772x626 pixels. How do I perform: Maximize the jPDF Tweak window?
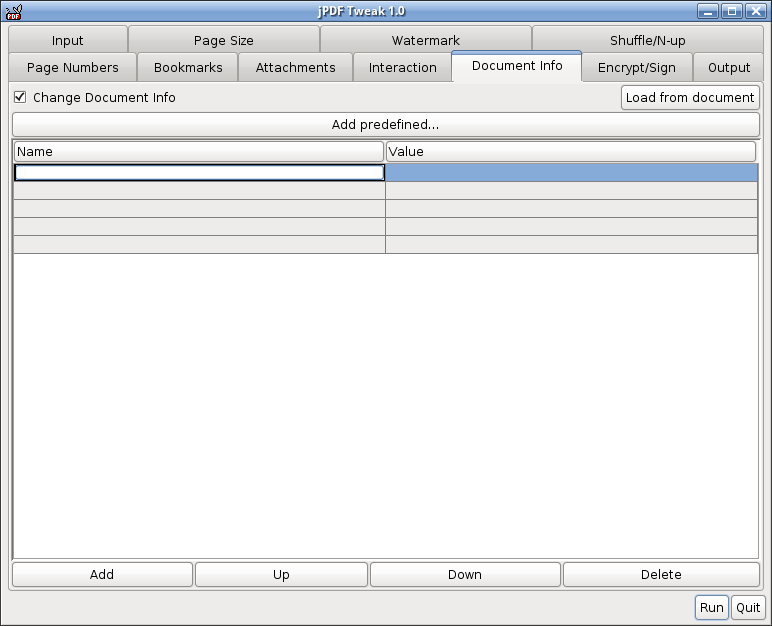(732, 11)
